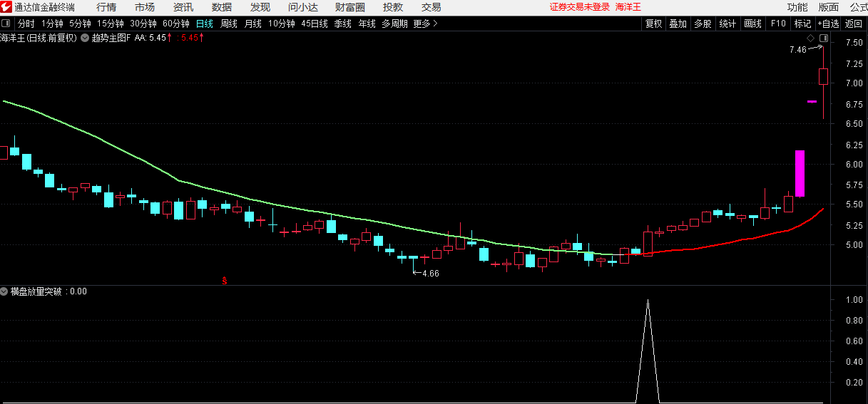Open the 财富圈 menu
Viewport: 868px width, 404px height.
pyautogui.click(x=350, y=7)
